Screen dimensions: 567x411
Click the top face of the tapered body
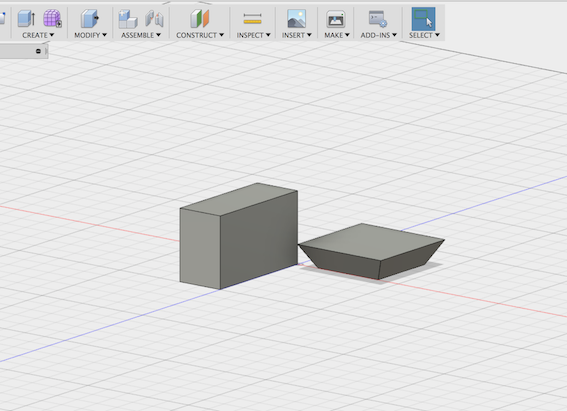tap(372, 241)
